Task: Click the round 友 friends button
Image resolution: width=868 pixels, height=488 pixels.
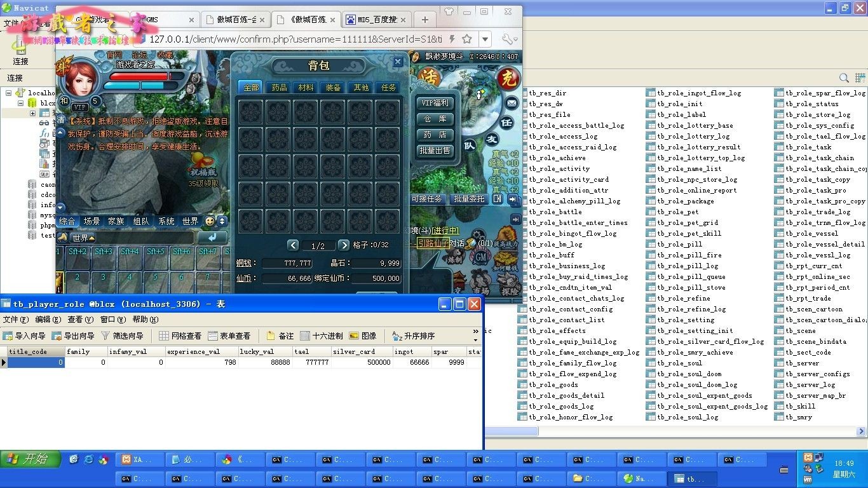Action: pyautogui.click(x=492, y=139)
